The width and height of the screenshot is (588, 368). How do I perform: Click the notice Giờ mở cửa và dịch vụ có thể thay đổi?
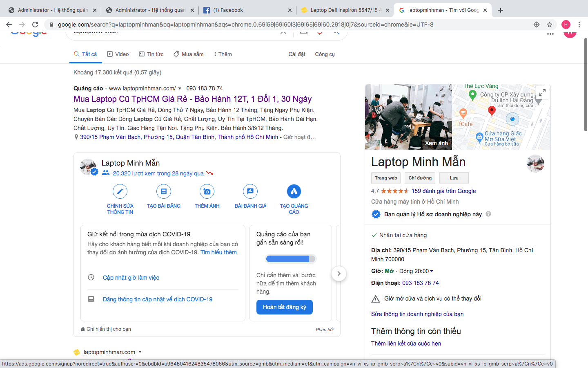pyautogui.click(x=433, y=298)
